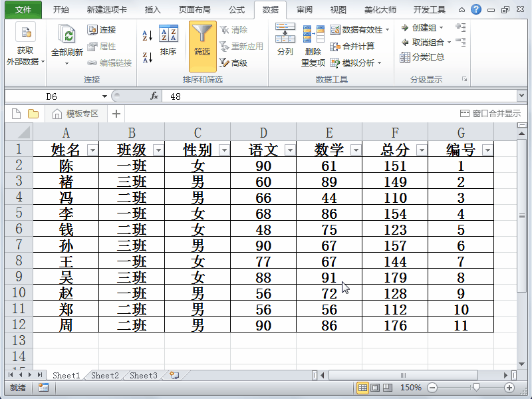Open Get External Data menu
The width and height of the screenshot is (532, 399).
(x=25, y=44)
